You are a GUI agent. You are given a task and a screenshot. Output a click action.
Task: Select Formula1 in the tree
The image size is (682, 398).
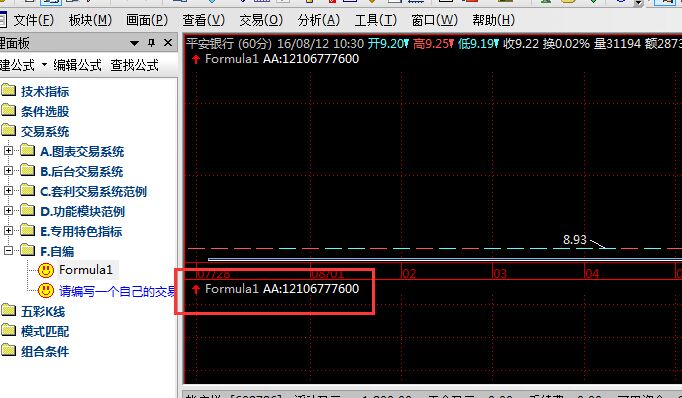(x=86, y=270)
